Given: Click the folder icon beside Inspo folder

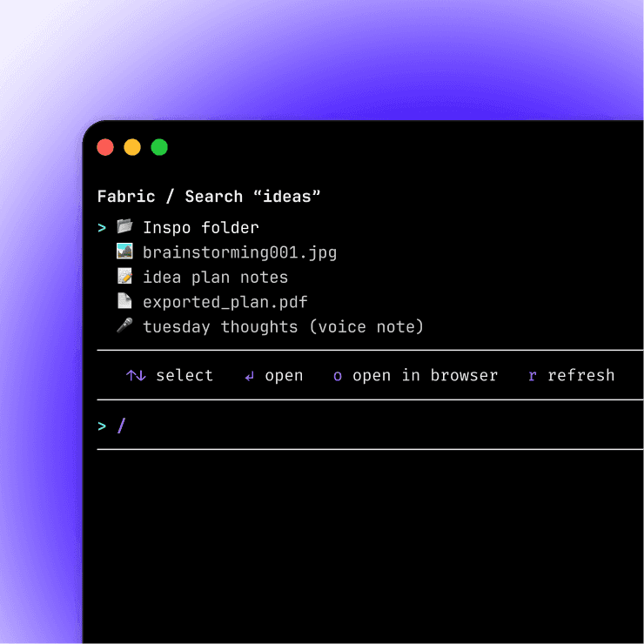Looking at the screenshot, I should tap(124, 226).
